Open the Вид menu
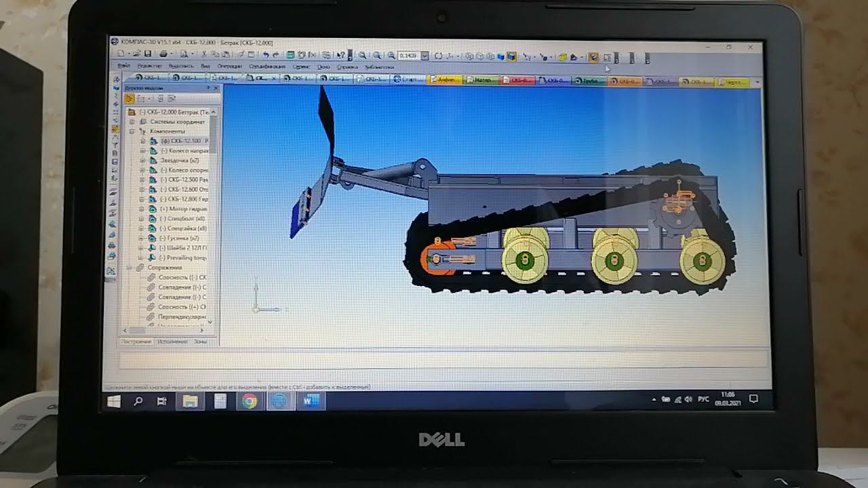Screen dimensions: 868x488 pos(205,66)
